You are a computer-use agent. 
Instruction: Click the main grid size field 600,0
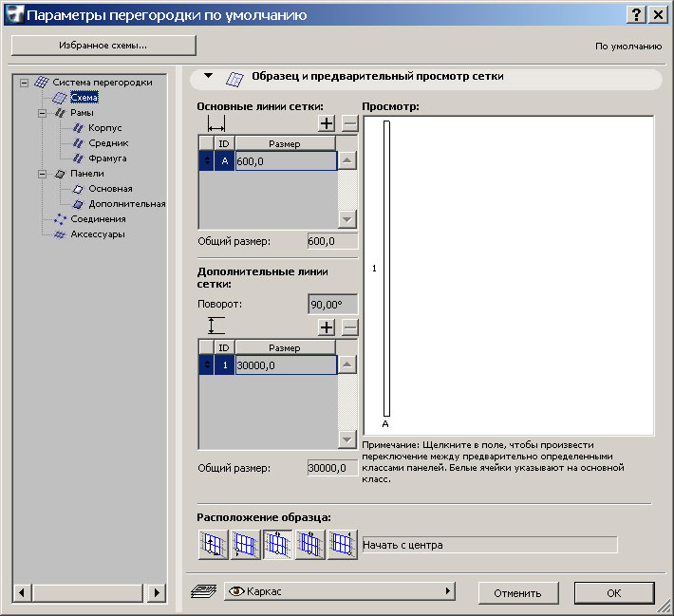285,161
